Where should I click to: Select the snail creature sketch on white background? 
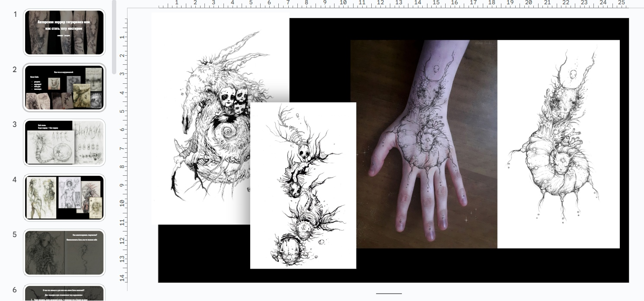(558, 144)
